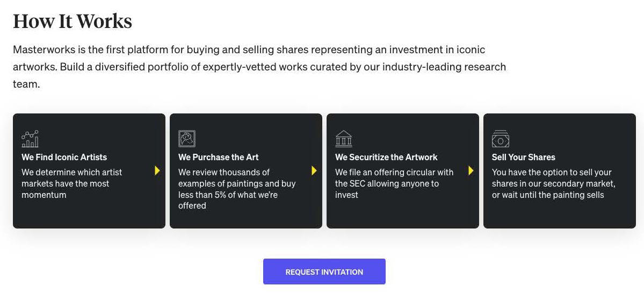644x307 pixels.
Task: Click the How It Works heading
Action: [73, 22]
